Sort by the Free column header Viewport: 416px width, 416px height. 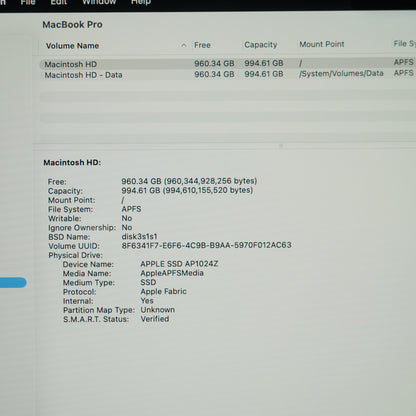point(202,45)
